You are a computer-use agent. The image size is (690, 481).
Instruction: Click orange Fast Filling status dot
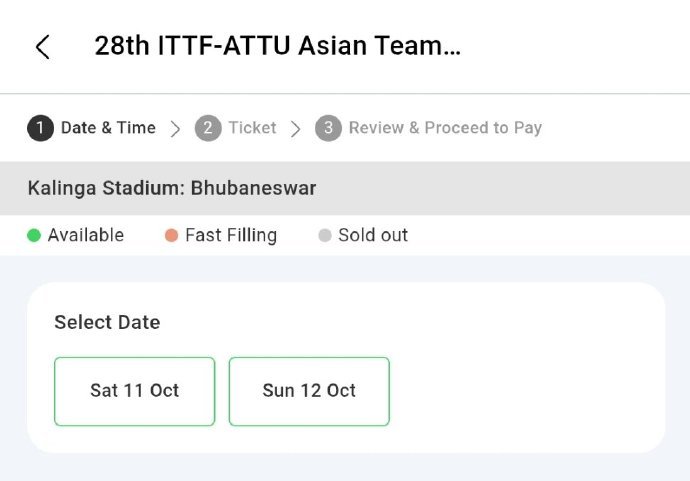tap(171, 236)
